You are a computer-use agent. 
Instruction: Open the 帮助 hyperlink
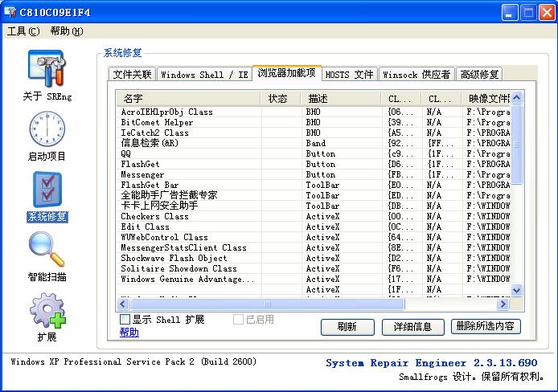pyautogui.click(x=129, y=333)
